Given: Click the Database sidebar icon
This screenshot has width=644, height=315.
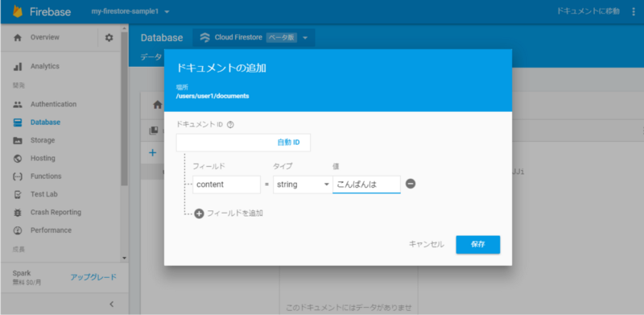Looking at the screenshot, I should pyautogui.click(x=17, y=122).
